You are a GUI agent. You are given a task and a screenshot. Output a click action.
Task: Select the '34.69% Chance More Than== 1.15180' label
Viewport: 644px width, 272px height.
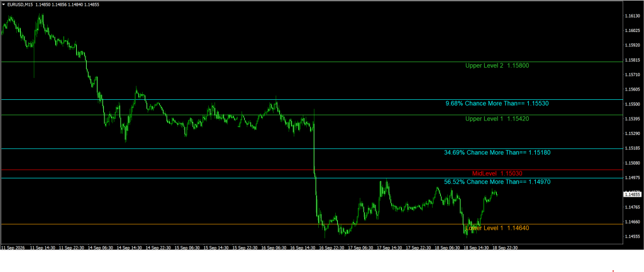click(x=497, y=153)
